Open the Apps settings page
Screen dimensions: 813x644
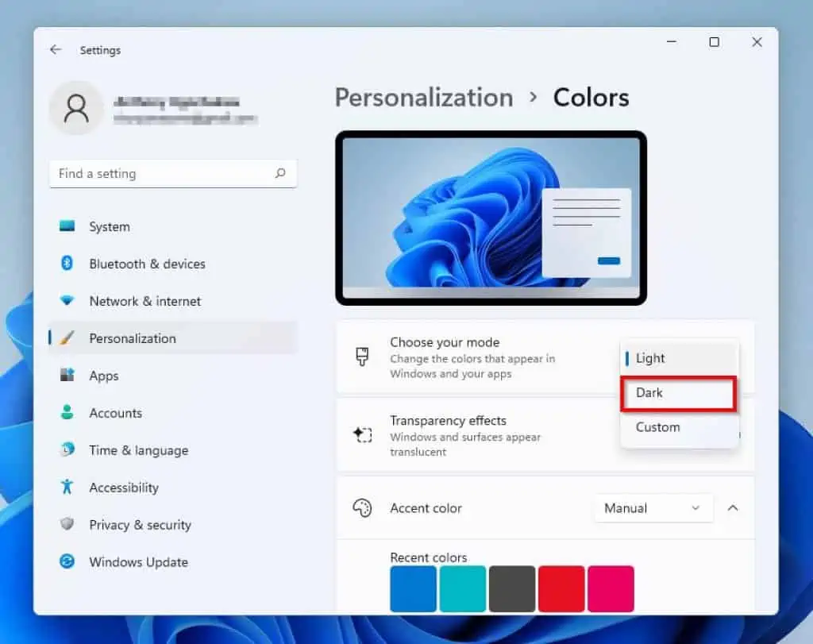pos(103,376)
